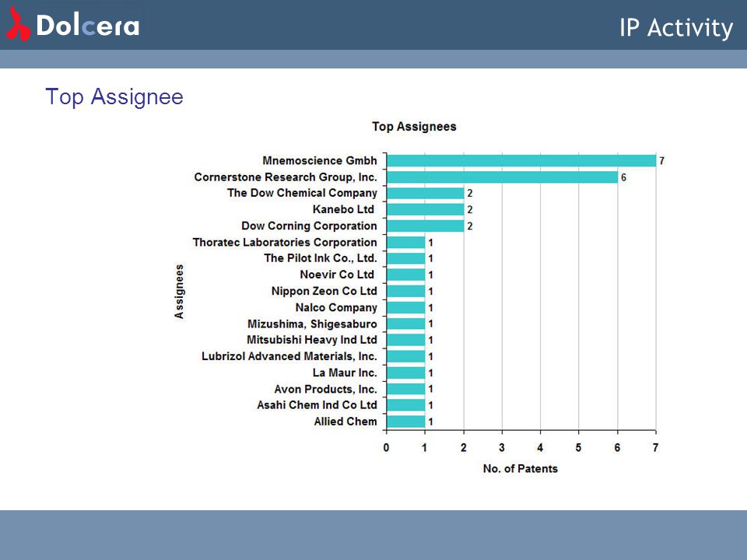Viewport: 747px width, 560px height.
Task: Click the Nalco Company bar
Action: (405, 308)
